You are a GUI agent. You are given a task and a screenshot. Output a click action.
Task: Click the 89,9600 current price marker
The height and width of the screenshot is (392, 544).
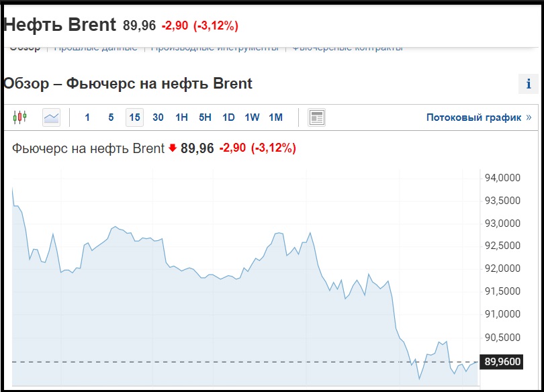(x=501, y=362)
